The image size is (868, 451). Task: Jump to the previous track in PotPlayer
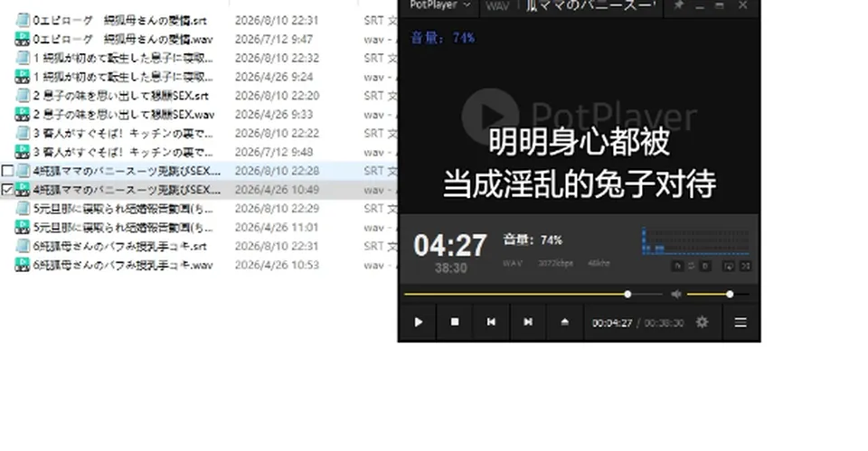[x=491, y=322]
